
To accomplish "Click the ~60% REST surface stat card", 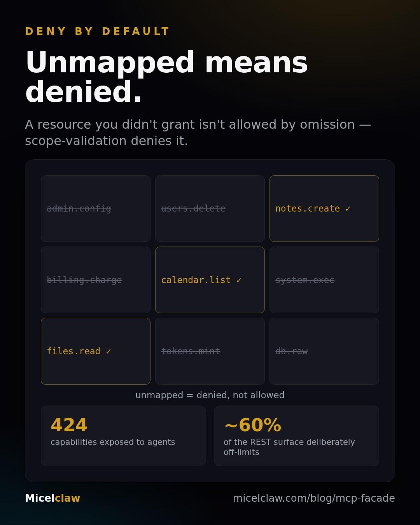I will pyautogui.click(x=296, y=436).
